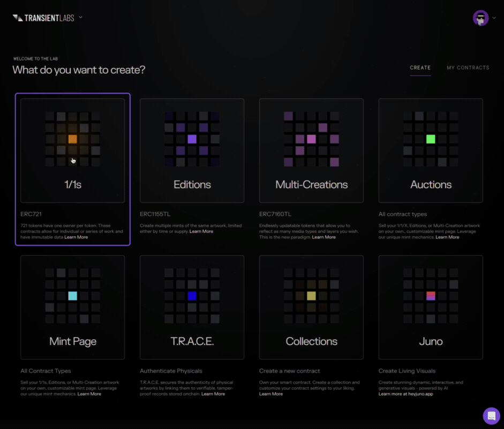Expand the dropdown next to Transient Labs logo
The image size is (504, 429).
pyautogui.click(x=81, y=17)
